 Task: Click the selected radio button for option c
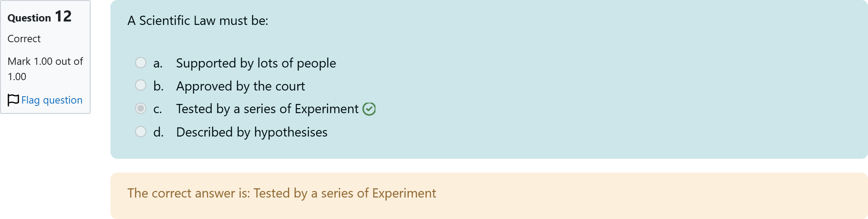141,109
